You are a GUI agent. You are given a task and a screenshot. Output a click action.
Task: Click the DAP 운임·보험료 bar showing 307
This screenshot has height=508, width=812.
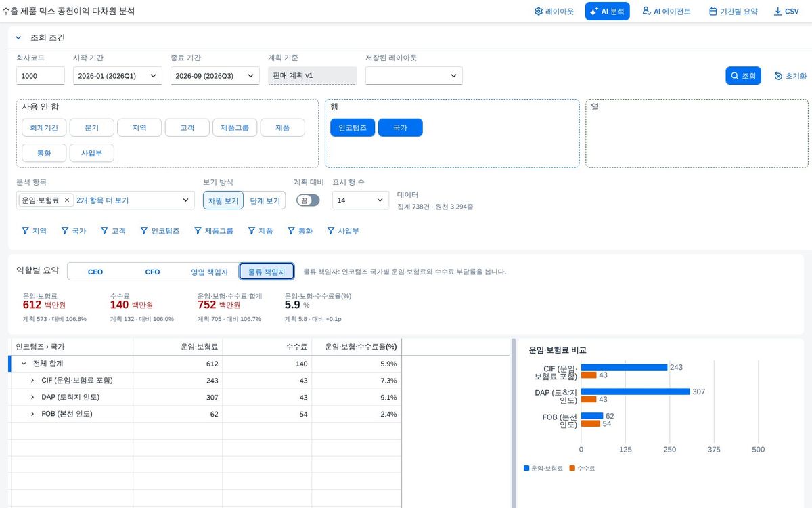pyautogui.click(x=635, y=391)
